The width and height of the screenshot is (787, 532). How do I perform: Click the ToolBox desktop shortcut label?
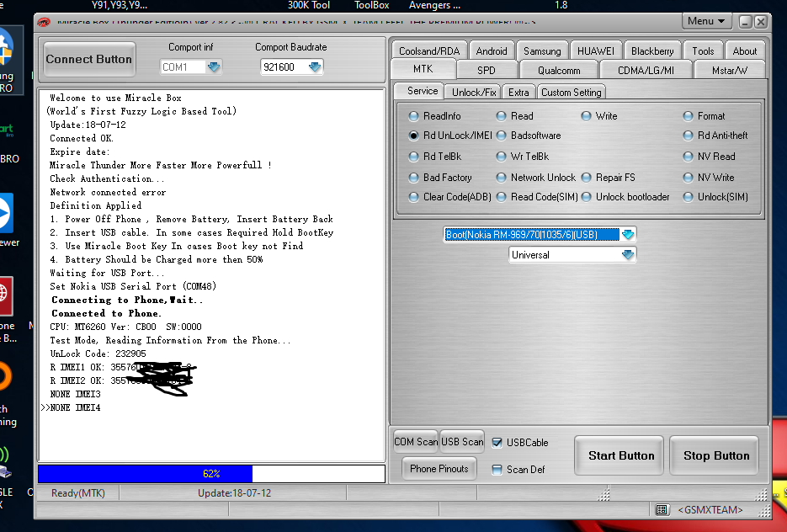pyautogui.click(x=371, y=5)
